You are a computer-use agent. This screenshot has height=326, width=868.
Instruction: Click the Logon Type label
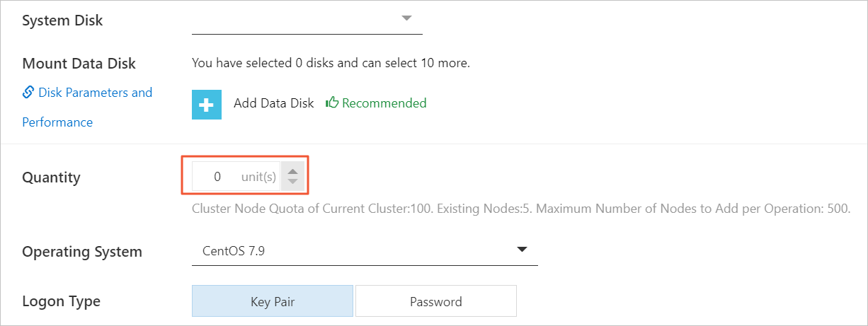[62, 302]
